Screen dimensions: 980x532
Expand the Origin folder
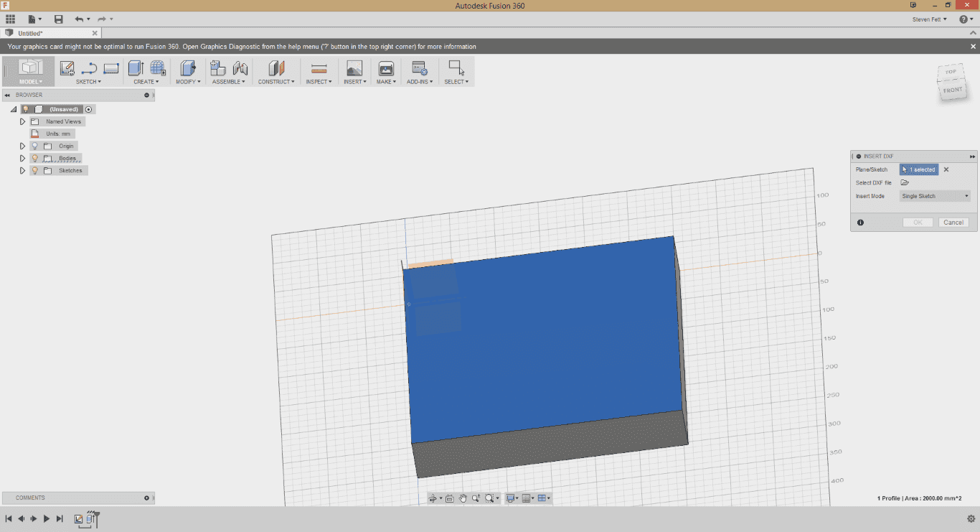(x=23, y=146)
